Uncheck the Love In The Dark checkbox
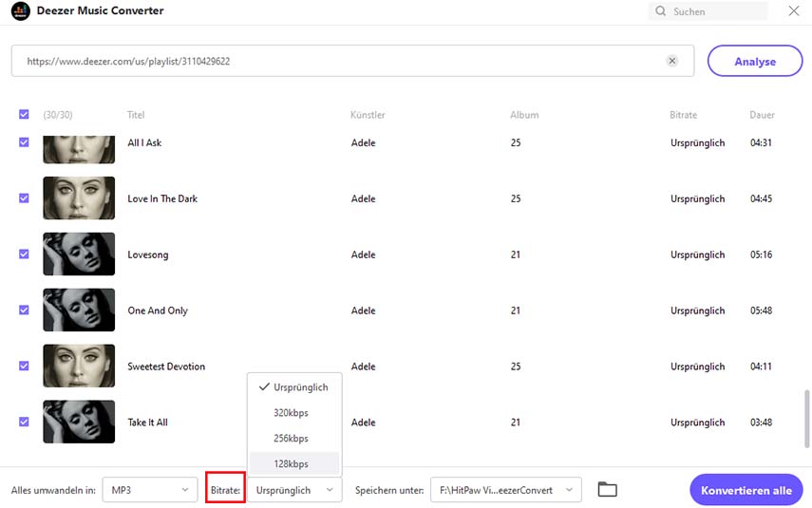Screen dimensions: 812x508 tap(24, 198)
